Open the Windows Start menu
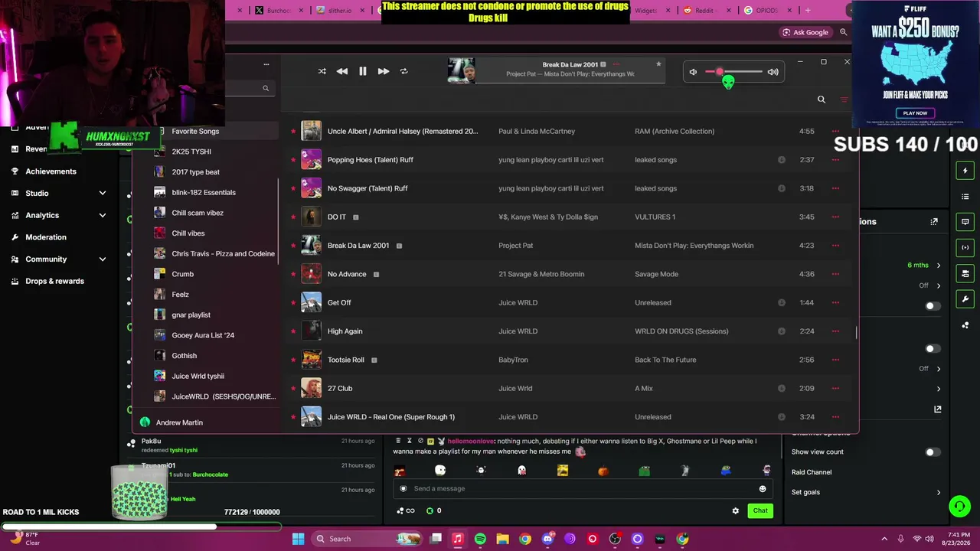 [298, 539]
